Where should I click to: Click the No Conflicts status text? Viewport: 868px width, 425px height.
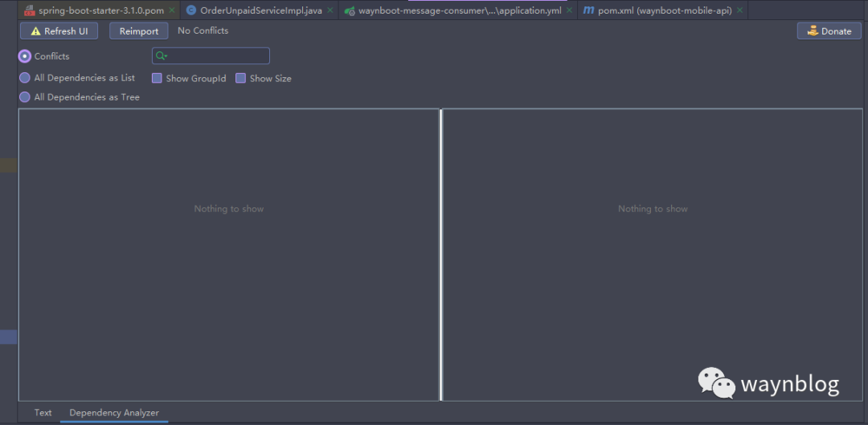pyautogui.click(x=203, y=31)
